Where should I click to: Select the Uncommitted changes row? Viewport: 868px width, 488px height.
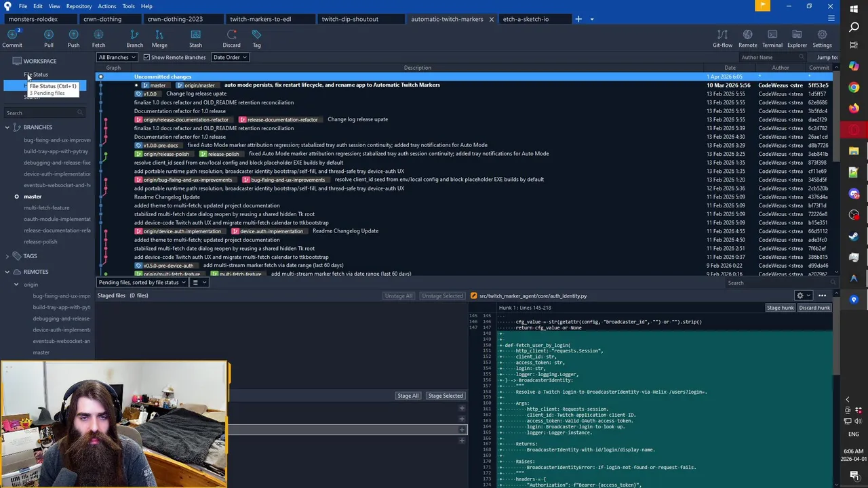(464, 77)
